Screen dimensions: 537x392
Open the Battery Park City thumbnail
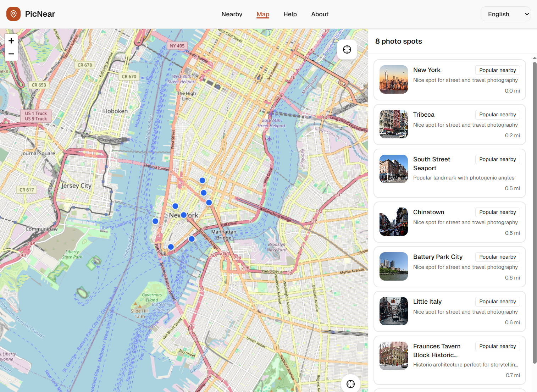point(394,266)
